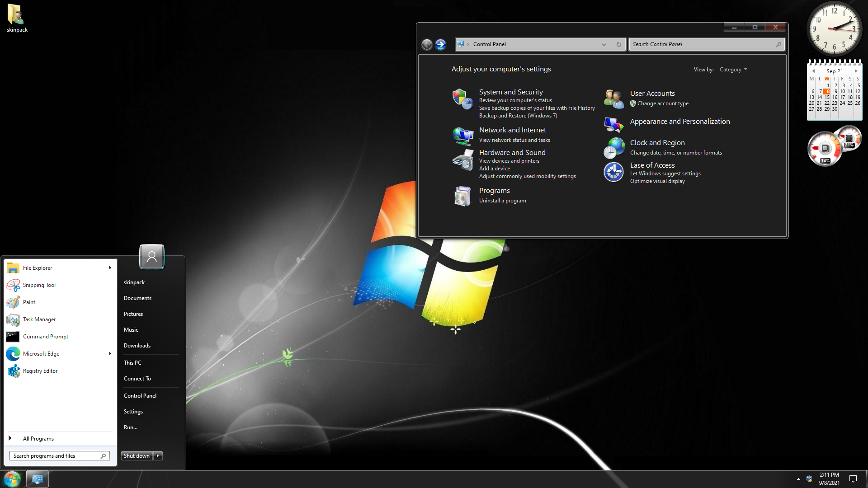Click the Network and Internet globe icon
Image resolution: width=868 pixels, height=488 pixels.
click(462, 136)
